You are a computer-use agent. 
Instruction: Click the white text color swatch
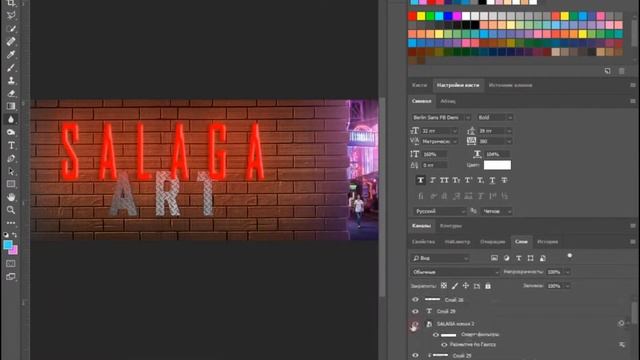tap(497, 165)
